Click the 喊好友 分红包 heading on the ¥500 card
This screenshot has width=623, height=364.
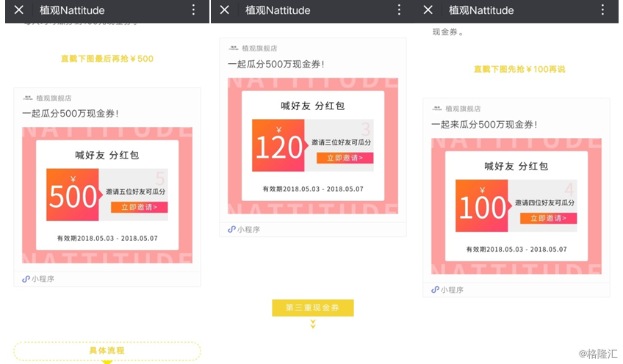[x=107, y=155]
